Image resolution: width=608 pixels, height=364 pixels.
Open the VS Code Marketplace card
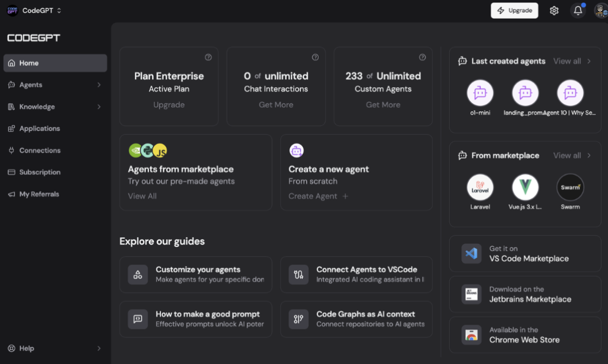[x=525, y=253]
